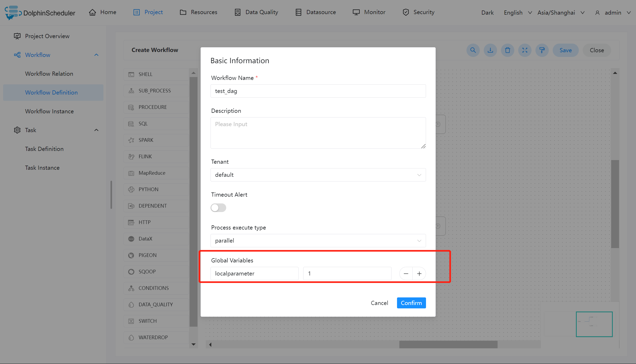Click the format DAG paint-roller icon
The image size is (636, 364).
(542, 50)
